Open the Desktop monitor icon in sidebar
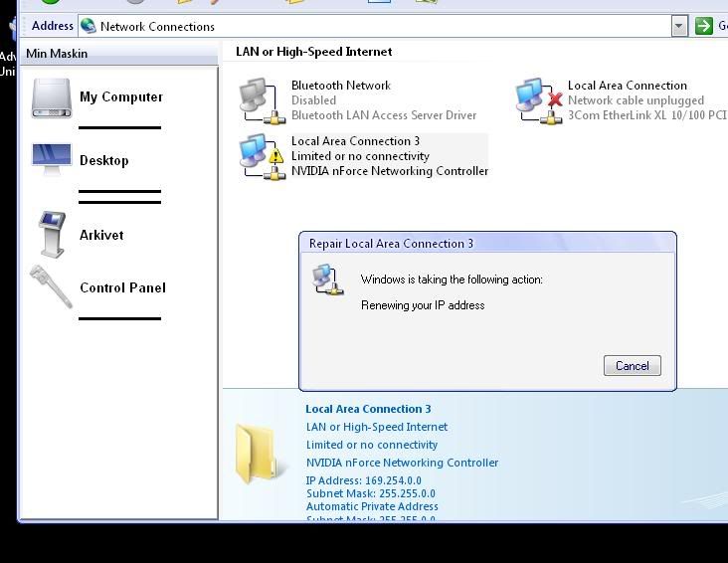This screenshot has width=728, height=563. [52, 159]
